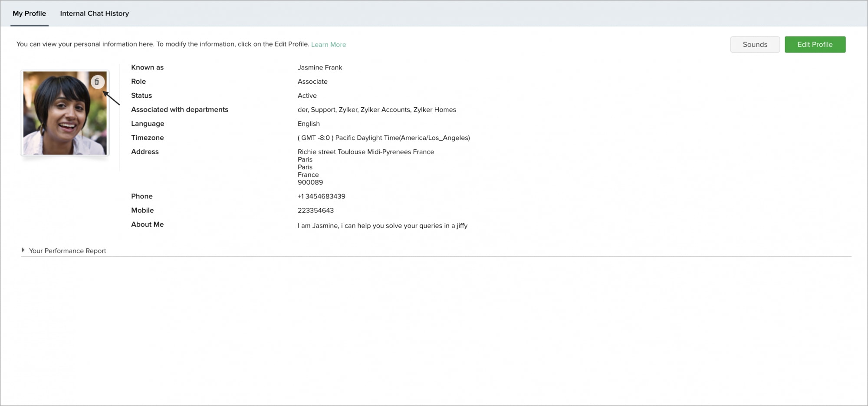The height and width of the screenshot is (406, 868).
Task: Click the Active status value
Action: 307,96
